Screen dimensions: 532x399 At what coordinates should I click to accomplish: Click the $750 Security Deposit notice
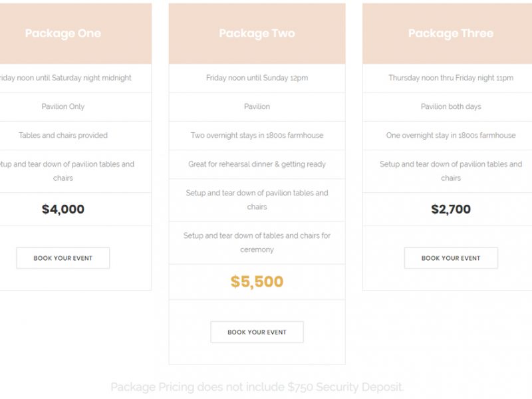257,387
